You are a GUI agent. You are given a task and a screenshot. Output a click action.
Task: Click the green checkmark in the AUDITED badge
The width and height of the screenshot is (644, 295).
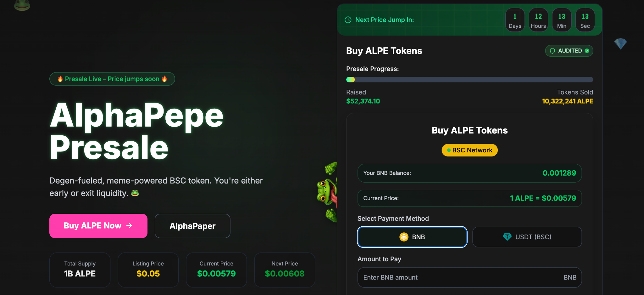587,51
